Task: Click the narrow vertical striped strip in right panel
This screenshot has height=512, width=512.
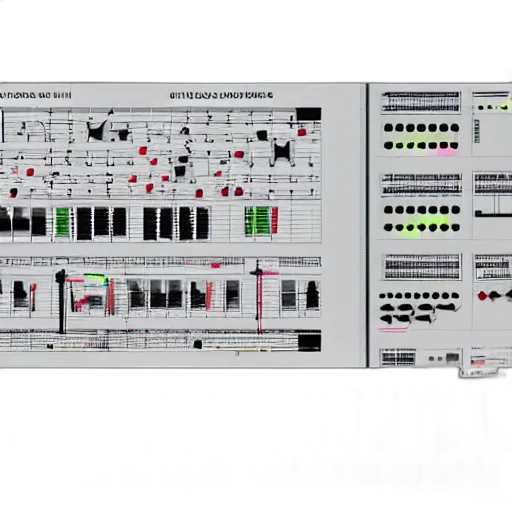Action: coord(476,131)
